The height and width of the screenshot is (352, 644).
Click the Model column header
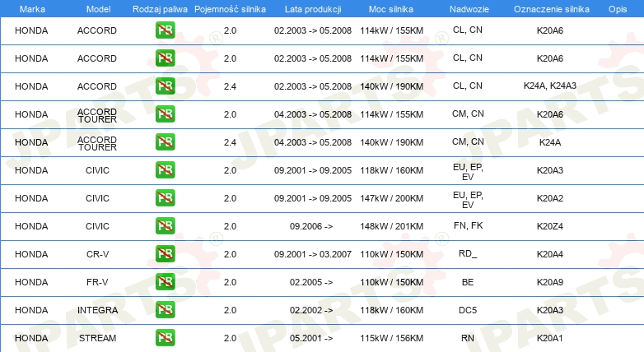click(x=98, y=9)
